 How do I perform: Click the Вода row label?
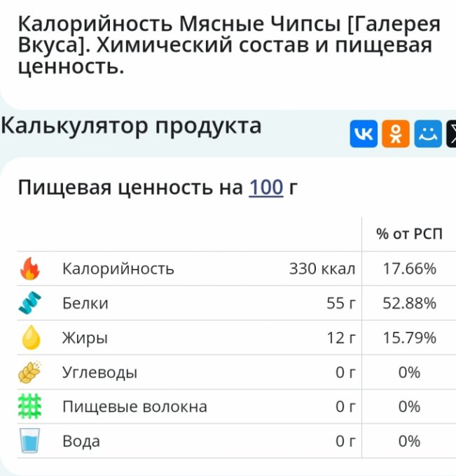pyautogui.click(x=81, y=441)
